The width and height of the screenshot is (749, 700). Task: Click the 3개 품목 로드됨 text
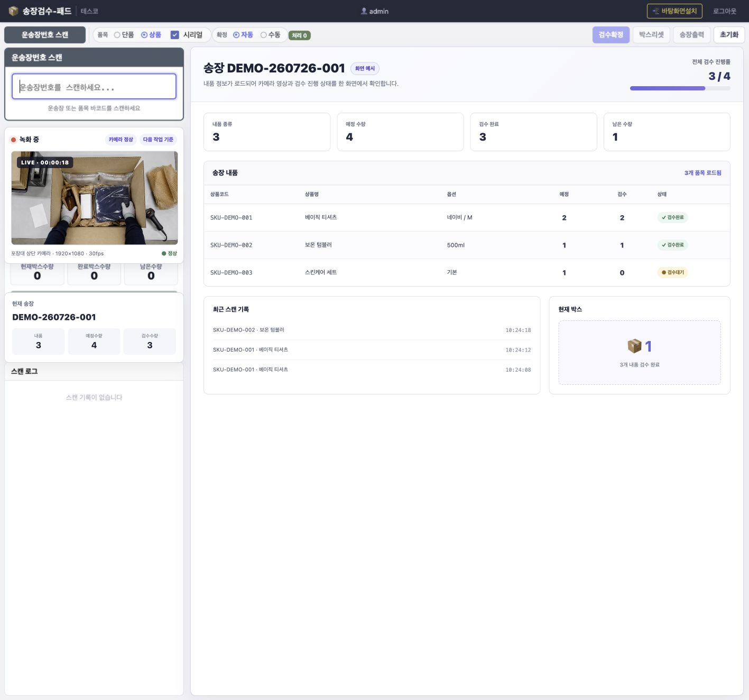[x=703, y=173]
